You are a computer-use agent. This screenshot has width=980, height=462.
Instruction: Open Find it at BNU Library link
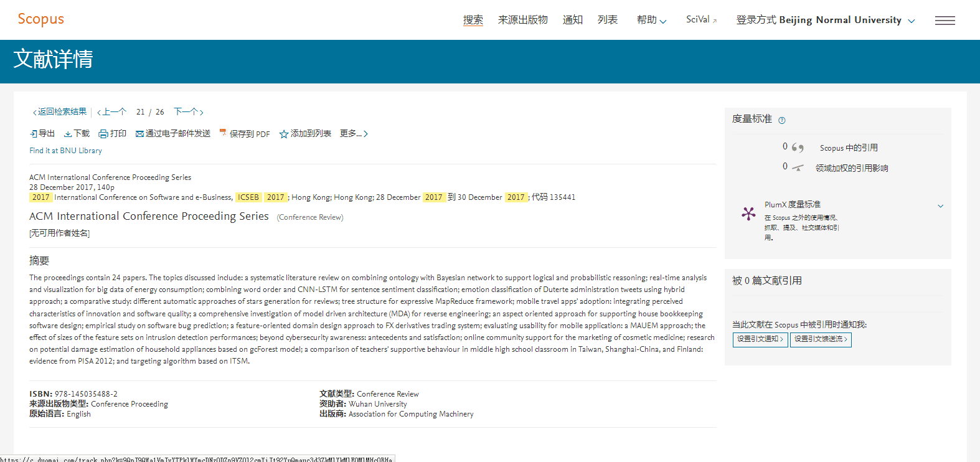click(65, 151)
